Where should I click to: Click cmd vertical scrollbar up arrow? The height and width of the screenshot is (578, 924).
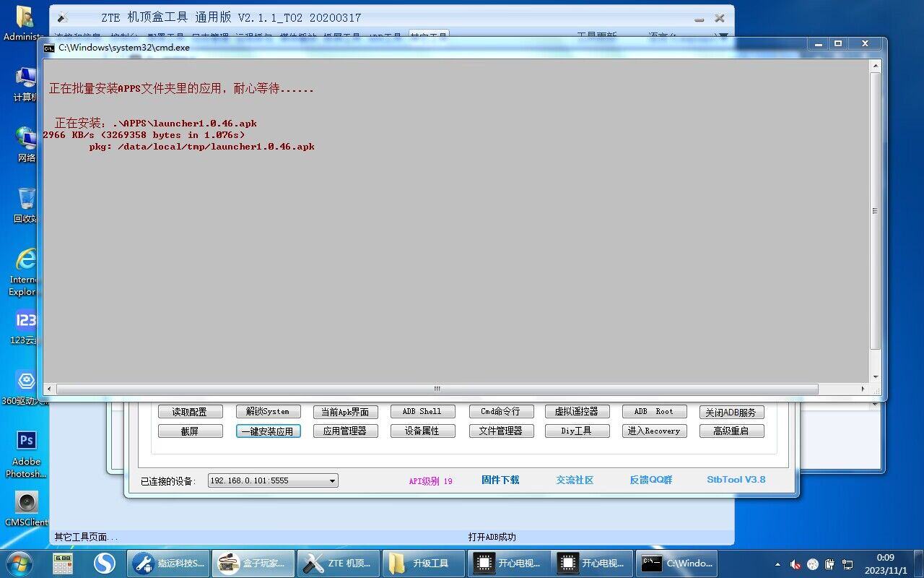coord(876,66)
